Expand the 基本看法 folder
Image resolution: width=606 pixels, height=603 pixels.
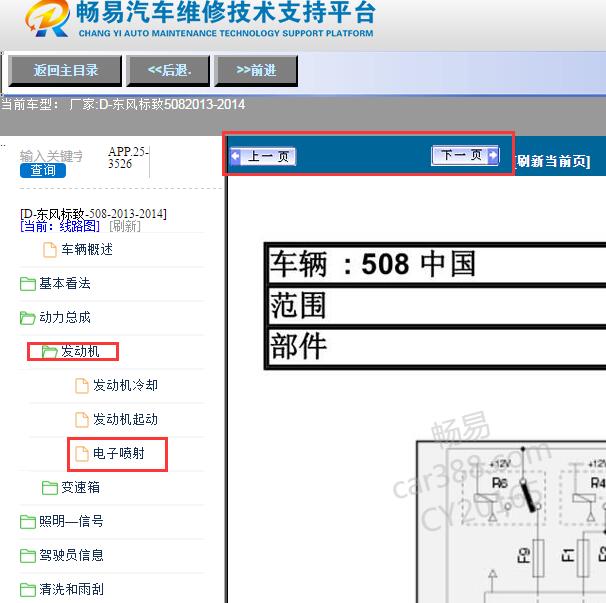[x=65, y=283]
